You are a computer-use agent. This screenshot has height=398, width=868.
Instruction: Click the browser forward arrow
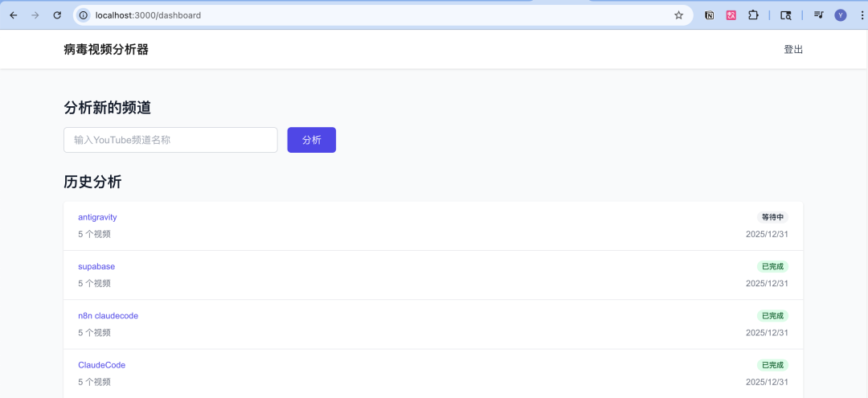[x=35, y=15]
